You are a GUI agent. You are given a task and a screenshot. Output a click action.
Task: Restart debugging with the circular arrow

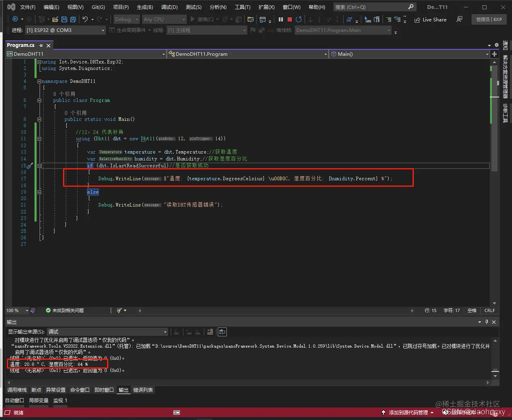299,19
